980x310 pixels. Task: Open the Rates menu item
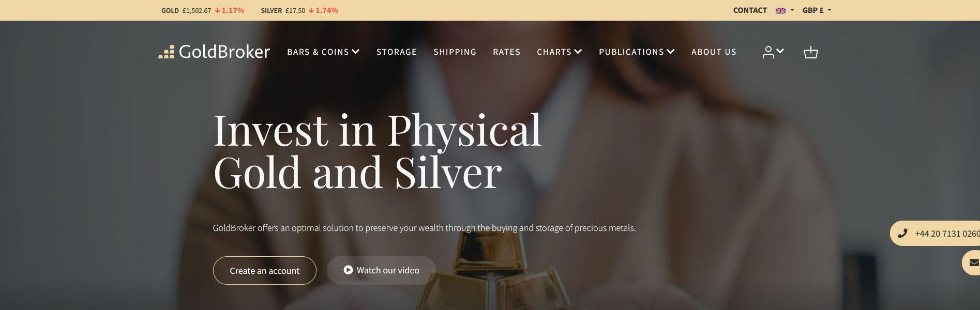click(506, 52)
